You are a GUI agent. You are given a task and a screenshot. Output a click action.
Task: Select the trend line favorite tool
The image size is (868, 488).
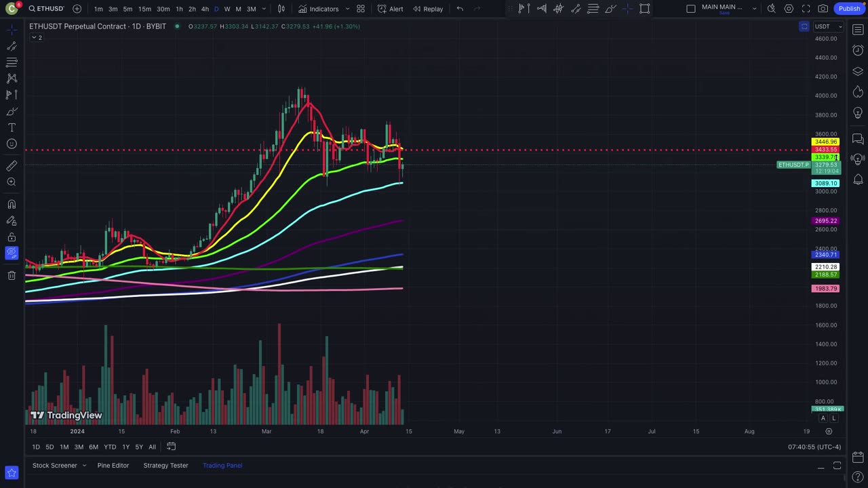(x=576, y=9)
